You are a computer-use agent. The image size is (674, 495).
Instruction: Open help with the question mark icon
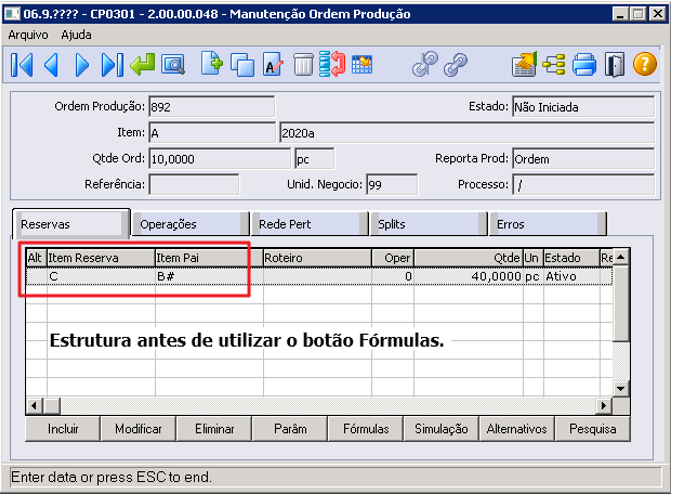coord(645,64)
